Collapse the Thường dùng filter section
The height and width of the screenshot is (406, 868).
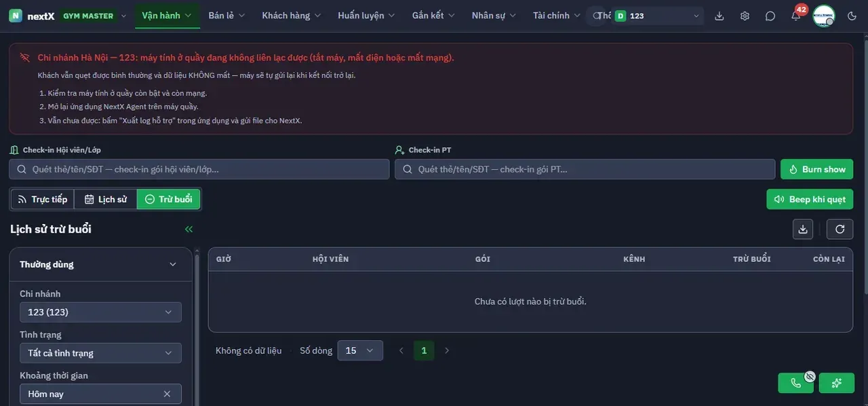pyautogui.click(x=100, y=264)
